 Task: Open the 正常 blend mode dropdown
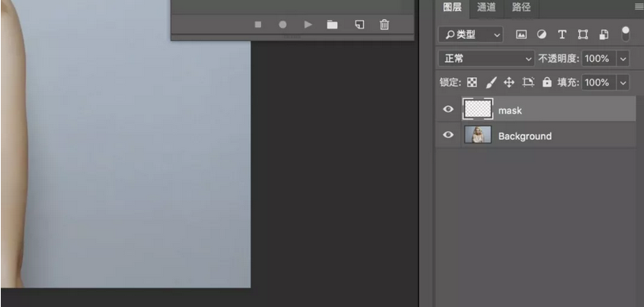coord(487,59)
